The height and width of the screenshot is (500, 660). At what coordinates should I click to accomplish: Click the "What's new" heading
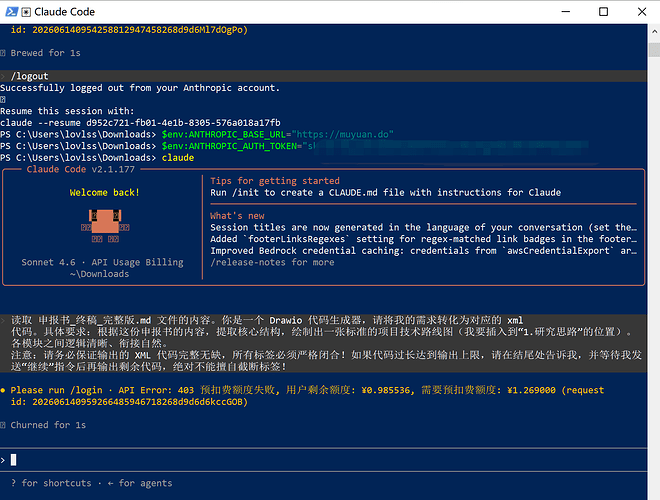point(237,216)
